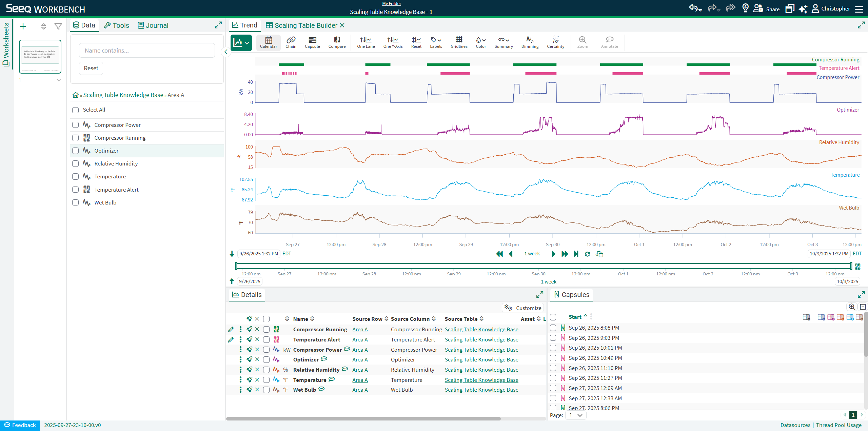
Task: Open the Journal tab
Action: coord(153,25)
